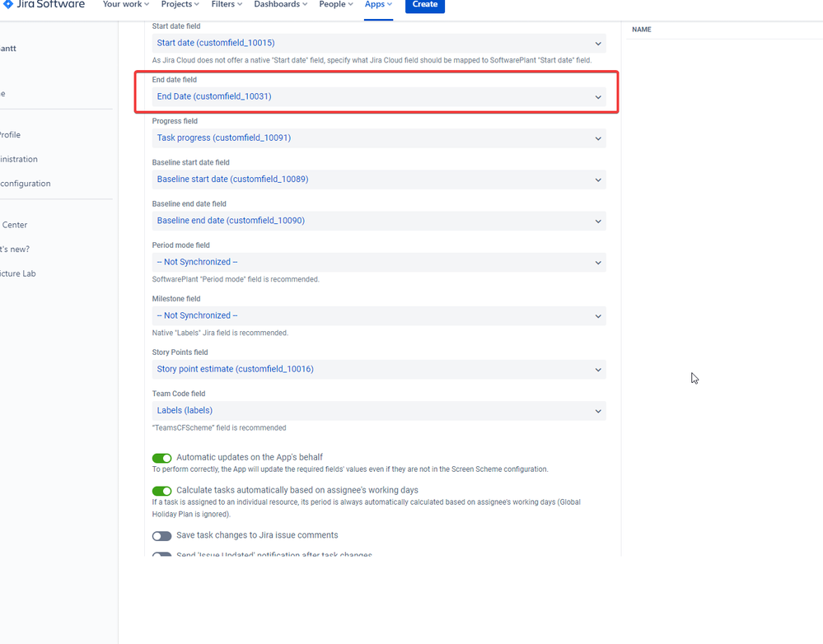Click the 'TeamsCFScheme field is recommended' hint

point(219,428)
